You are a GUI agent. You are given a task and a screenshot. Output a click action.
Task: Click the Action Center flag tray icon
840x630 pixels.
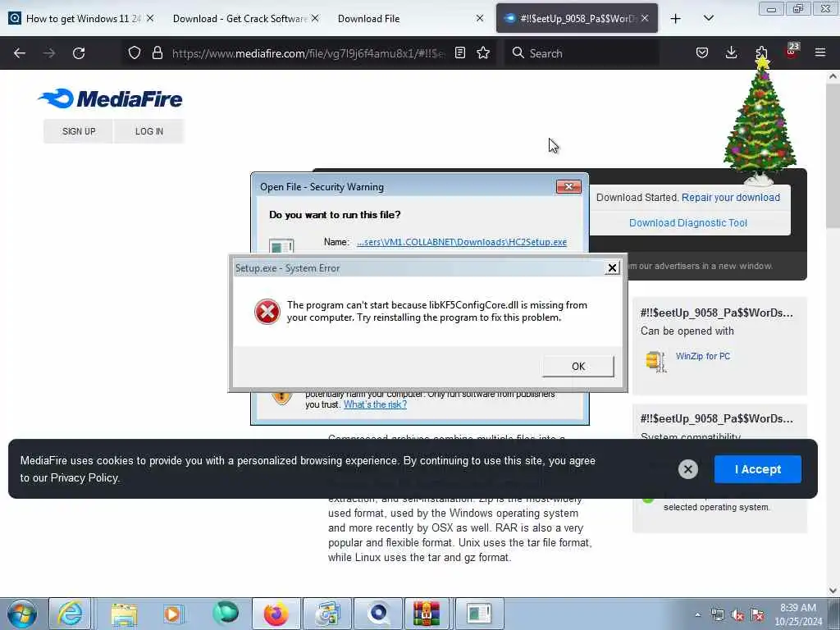coord(757,615)
